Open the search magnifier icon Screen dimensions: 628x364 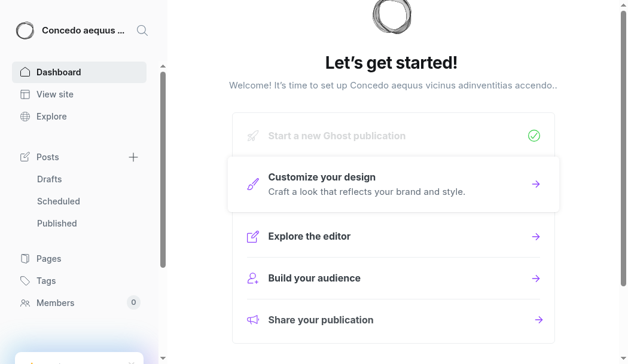142,30
